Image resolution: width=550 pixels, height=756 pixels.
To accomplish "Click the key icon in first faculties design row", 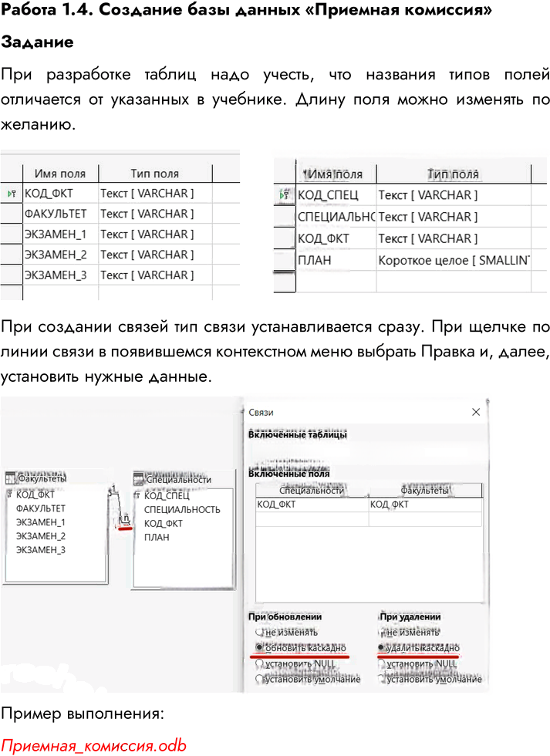I will [12, 194].
